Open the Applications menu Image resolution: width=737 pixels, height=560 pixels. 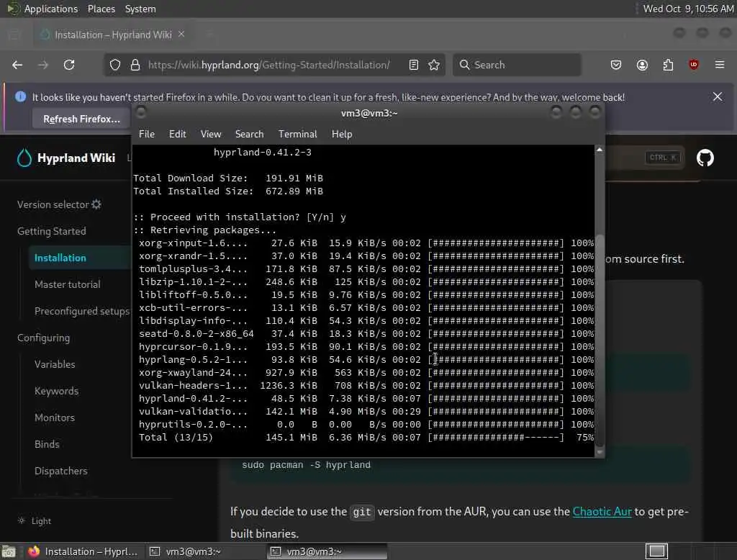coord(51,9)
